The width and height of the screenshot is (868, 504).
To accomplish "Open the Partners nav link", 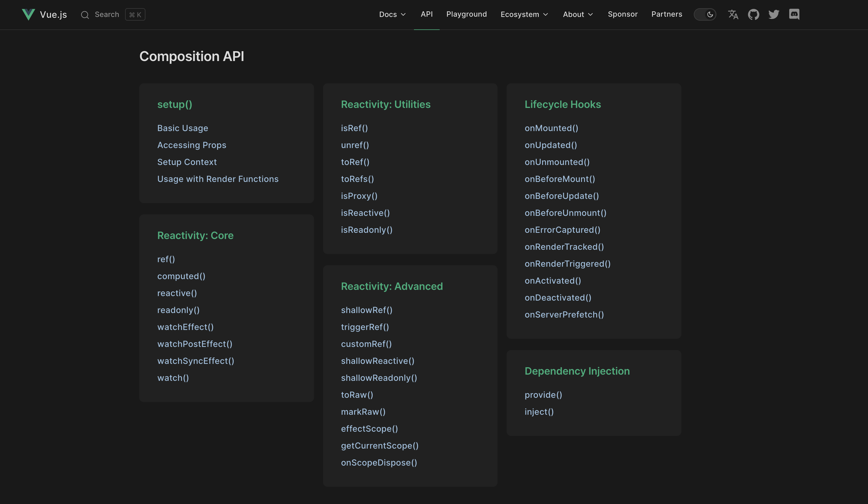I will 666,14.
